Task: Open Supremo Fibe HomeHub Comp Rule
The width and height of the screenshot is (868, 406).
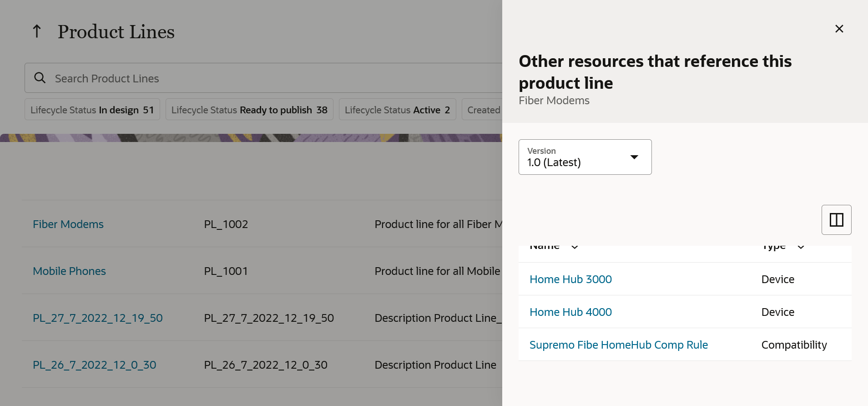Action: click(x=619, y=345)
